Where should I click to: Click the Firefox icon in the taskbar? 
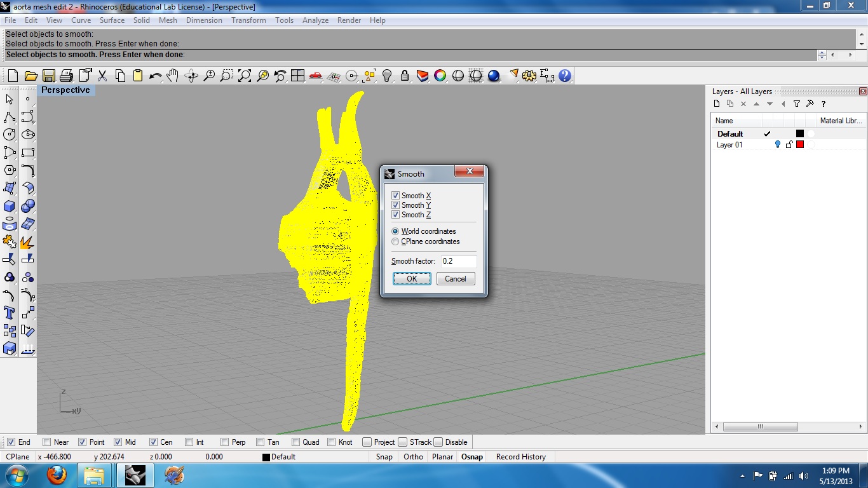point(57,475)
